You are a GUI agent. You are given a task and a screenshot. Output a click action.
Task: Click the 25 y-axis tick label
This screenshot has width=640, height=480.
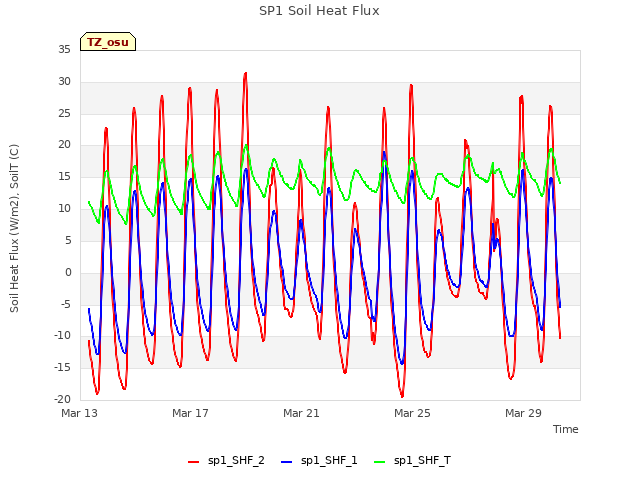click(x=64, y=113)
